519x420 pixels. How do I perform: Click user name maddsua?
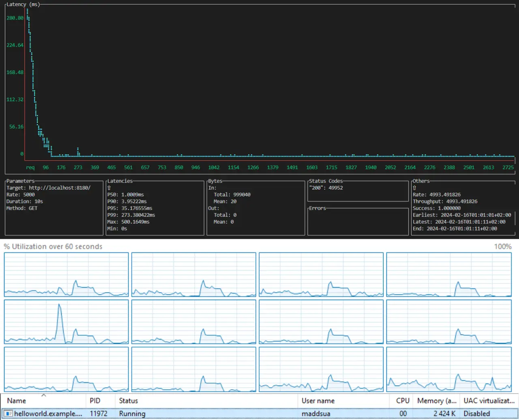[316, 414]
